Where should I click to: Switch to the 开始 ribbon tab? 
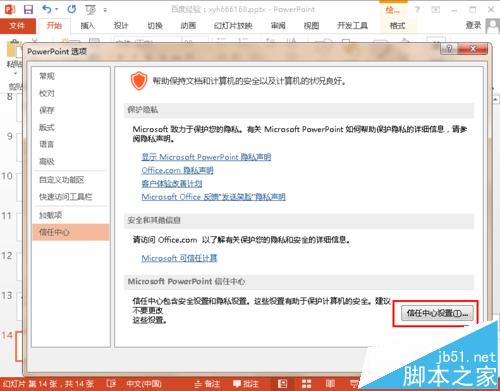pyautogui.click(x=54, y=26)
